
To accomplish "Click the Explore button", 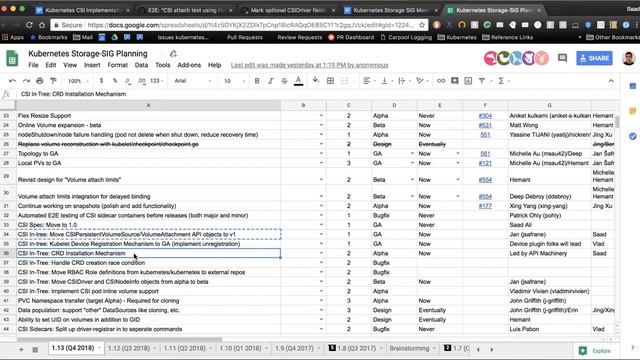I will tap(595, 351).
